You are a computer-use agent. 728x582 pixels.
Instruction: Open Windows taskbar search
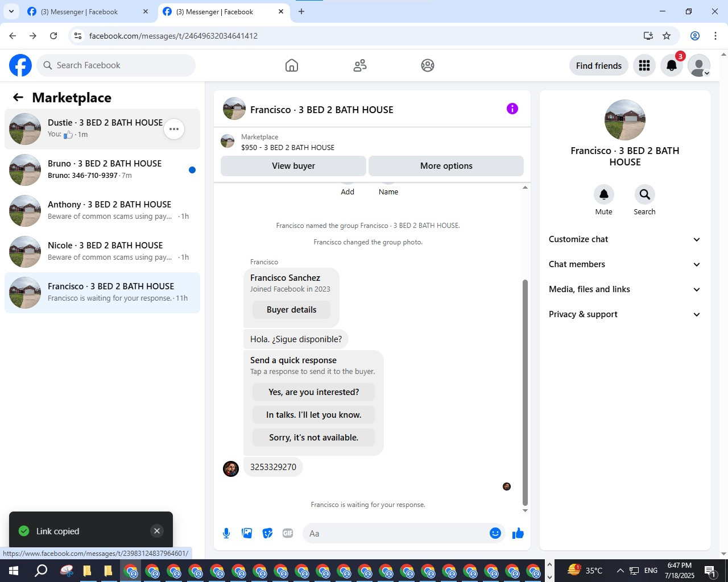pyautogui.click(x=41, y=571)
